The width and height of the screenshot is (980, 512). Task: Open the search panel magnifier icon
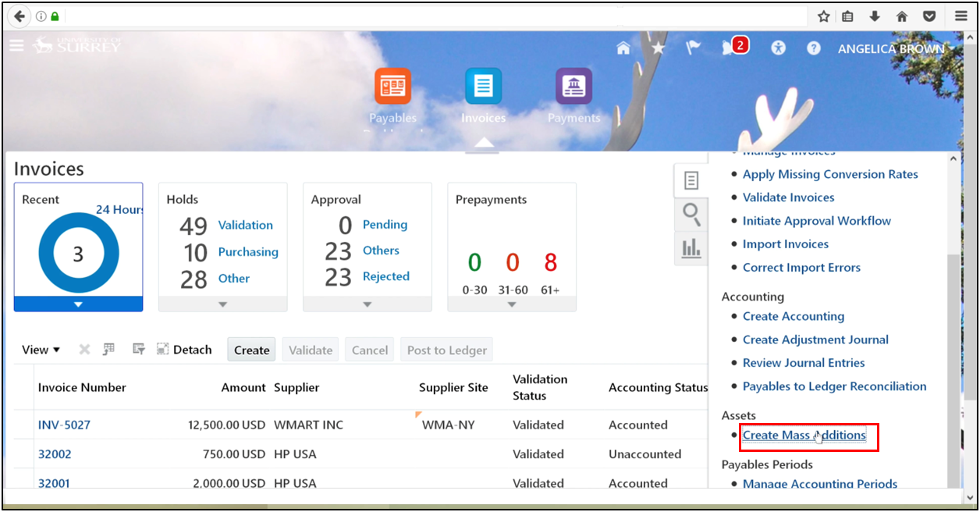pos(691,214)
